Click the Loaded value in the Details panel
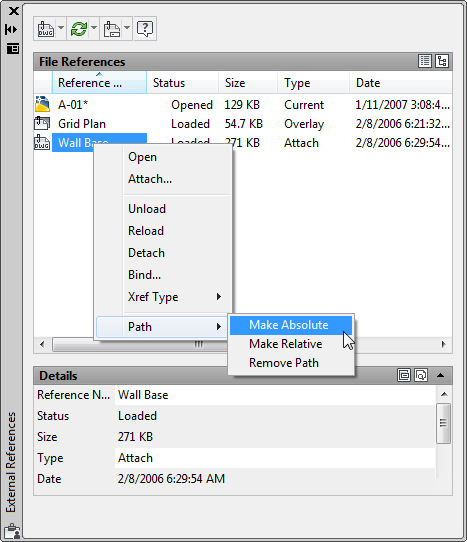 137,416
